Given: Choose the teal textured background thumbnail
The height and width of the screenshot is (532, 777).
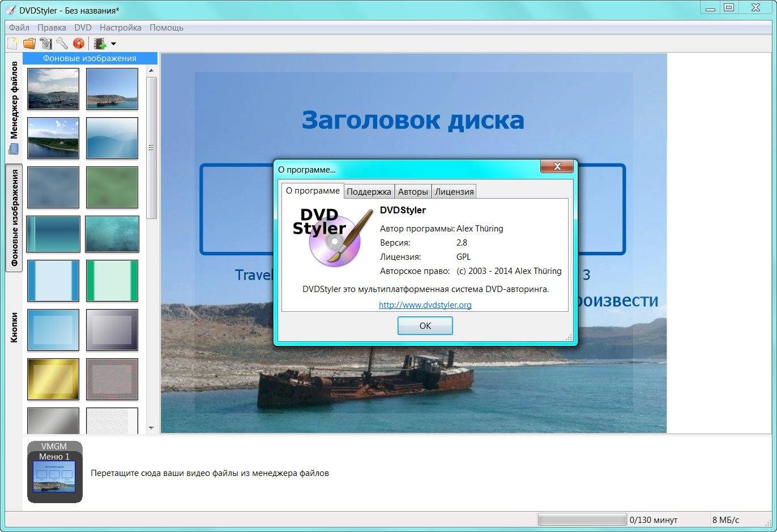Looking at the screenshot, I should pos(112,234).
